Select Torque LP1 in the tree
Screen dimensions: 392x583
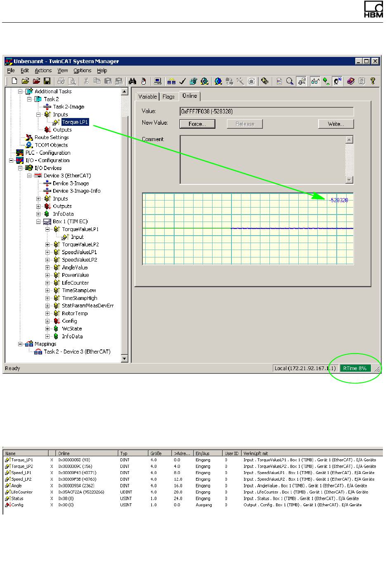[75, 122]
